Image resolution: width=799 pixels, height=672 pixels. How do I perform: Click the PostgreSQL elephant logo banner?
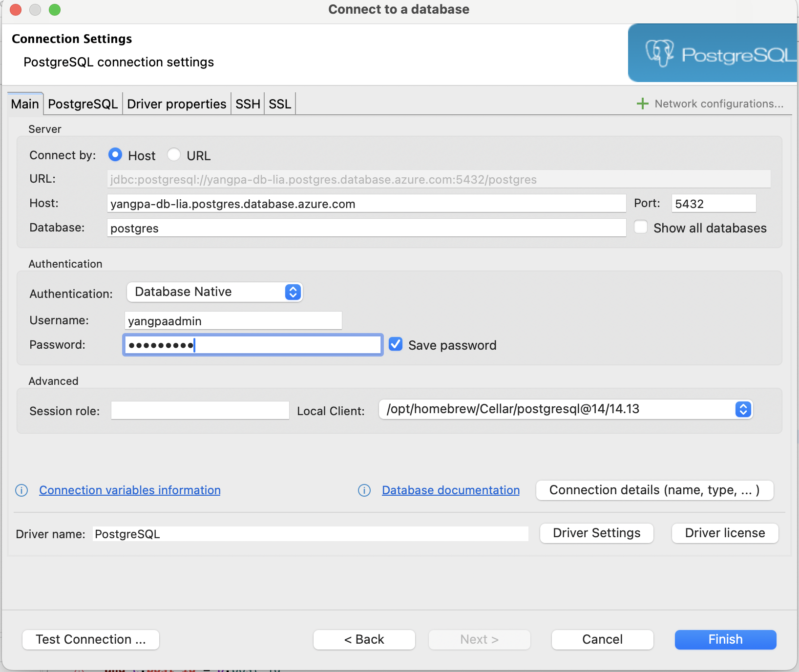(x=713, y=53)
